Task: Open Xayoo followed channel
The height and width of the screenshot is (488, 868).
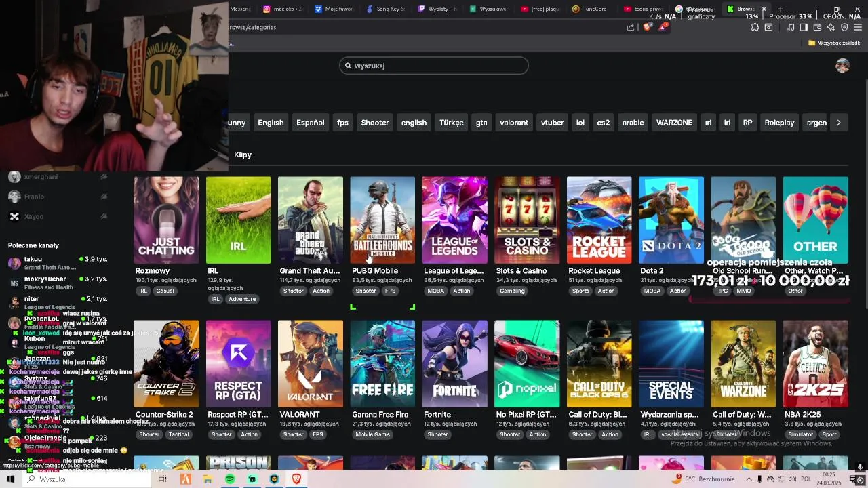Action: 58,216
